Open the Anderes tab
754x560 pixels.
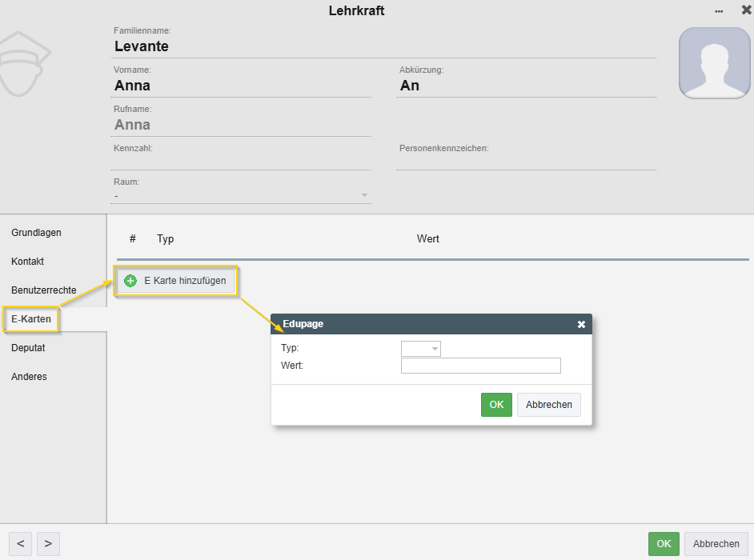pyautogui.click(x=29, y=377)
